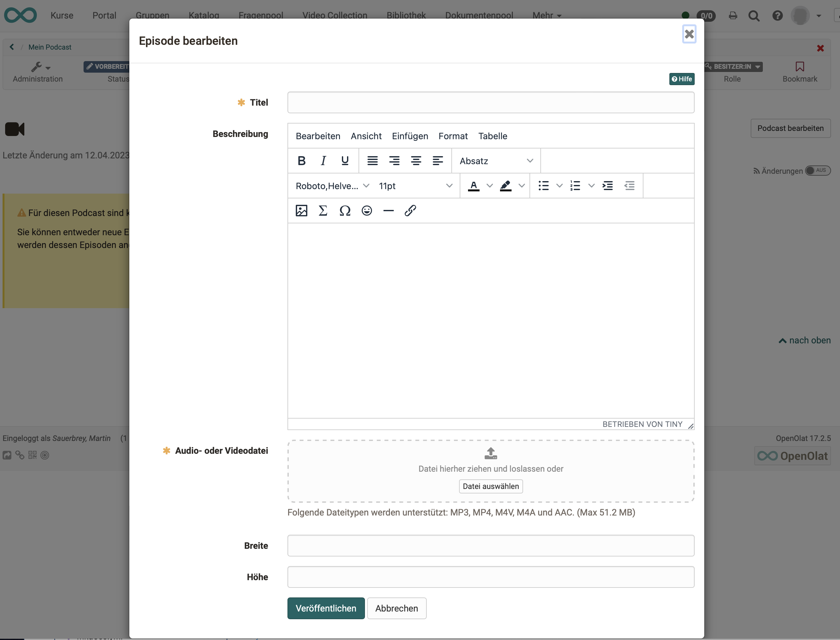Open the user avatar menu arrow
The height and width of the screenshot is (640, 840).
[x=819, y=16]
